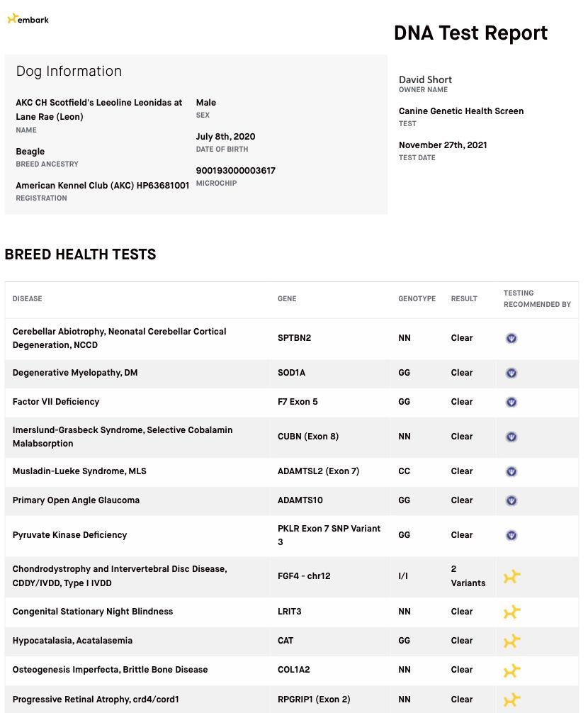Image resolution: width=588 pixels, height=713 pixels.
Task: Click the badge icon in the Cerebellar Abiotrophy row
Action: (x=511, y=338)
